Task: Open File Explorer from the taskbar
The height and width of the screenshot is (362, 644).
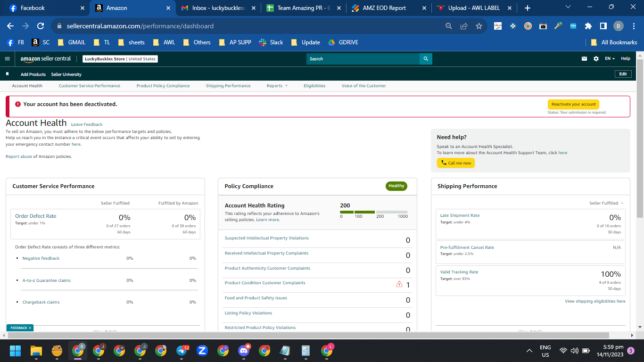Action: coord(36,351)
